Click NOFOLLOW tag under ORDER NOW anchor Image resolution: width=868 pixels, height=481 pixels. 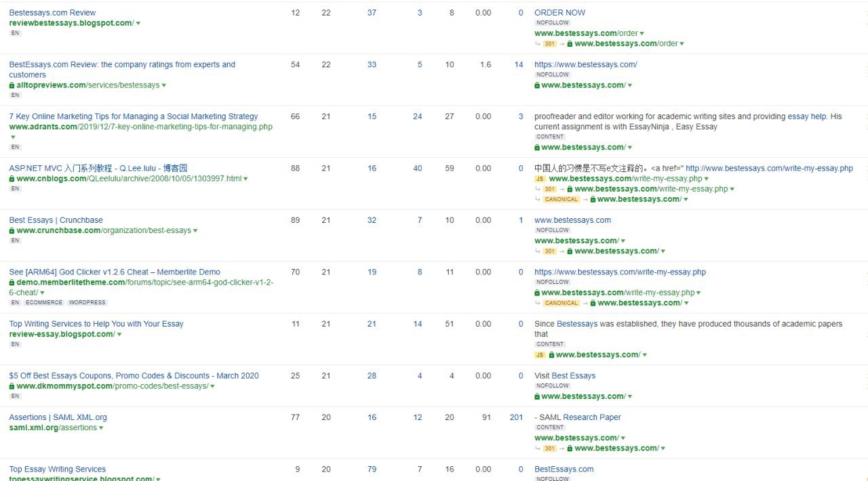pyautogui.click(x=553, y=23)
